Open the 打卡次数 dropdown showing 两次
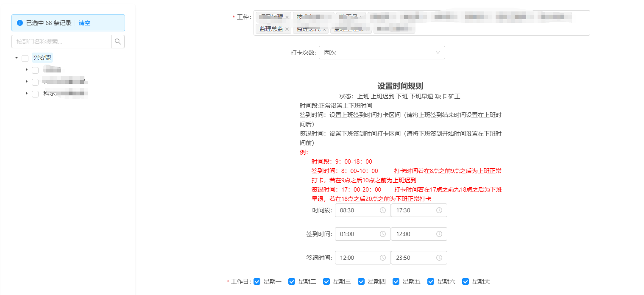This screenshot has width=644, height=295. pos(382,53)
